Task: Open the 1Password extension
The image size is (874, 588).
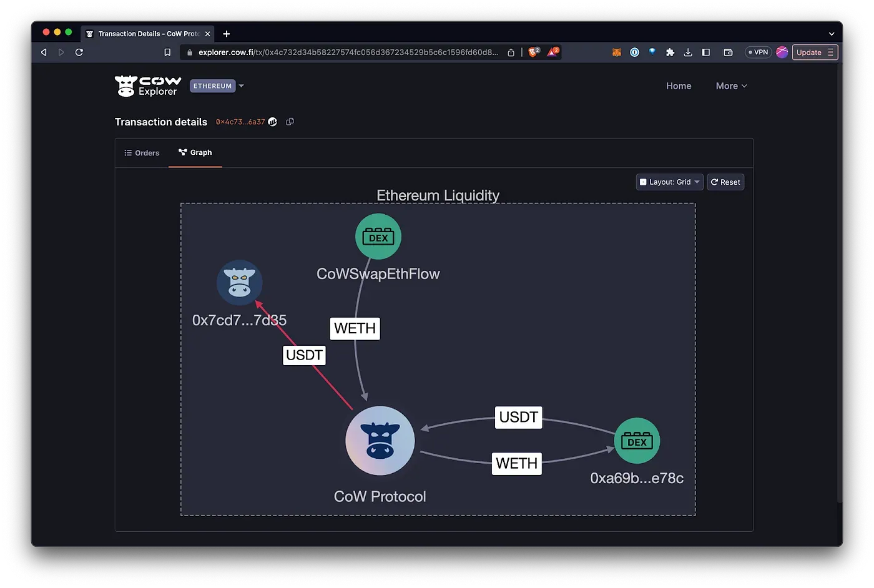Action: [634, 52]
